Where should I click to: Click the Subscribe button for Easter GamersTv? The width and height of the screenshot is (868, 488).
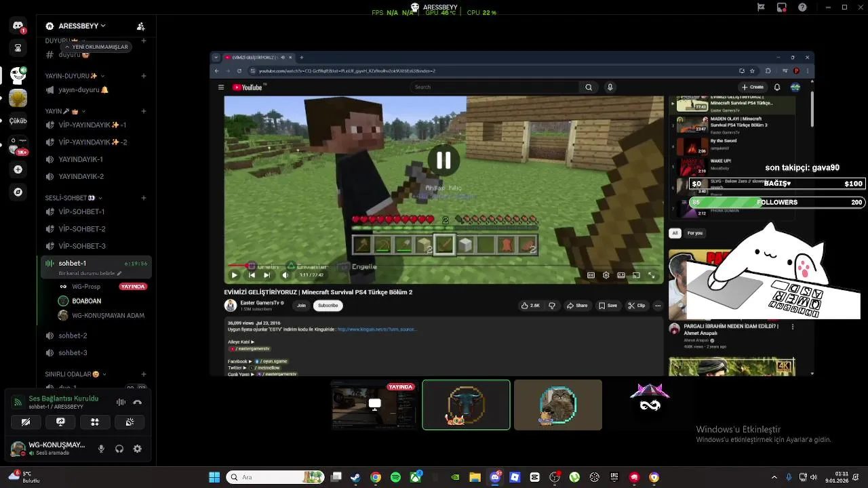[328, 306]
